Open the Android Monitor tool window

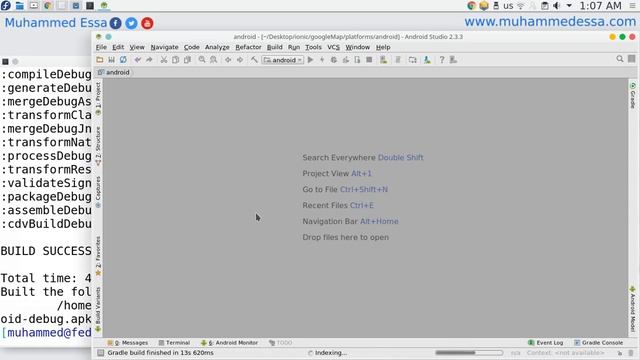click(x=229, y=343)
